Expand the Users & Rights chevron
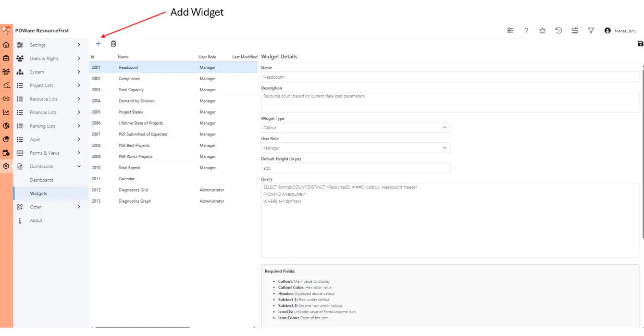644x336 pixels. point(79,58)
